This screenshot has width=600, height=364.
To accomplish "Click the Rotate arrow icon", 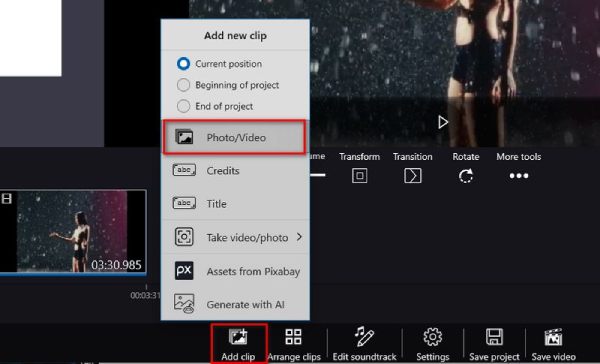I will (466, 176).
